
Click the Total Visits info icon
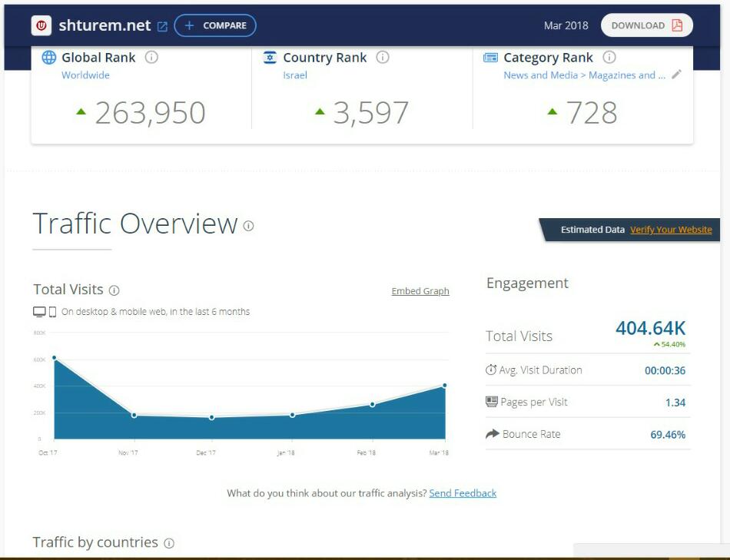tap(114, 290)
